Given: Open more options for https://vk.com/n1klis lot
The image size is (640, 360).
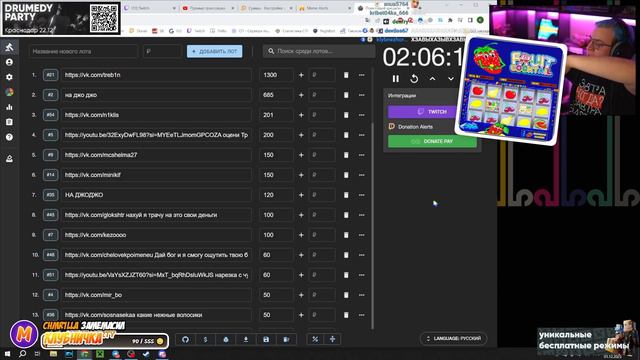Looking at the screenshot, I should click(x=362, y=115).
